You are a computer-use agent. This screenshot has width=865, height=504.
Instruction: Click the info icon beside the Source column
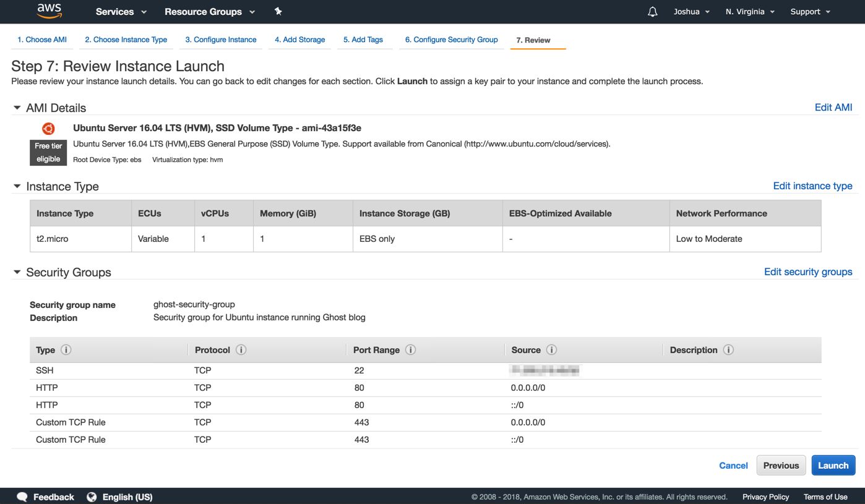pyautogui.click(x=551, y=349)
